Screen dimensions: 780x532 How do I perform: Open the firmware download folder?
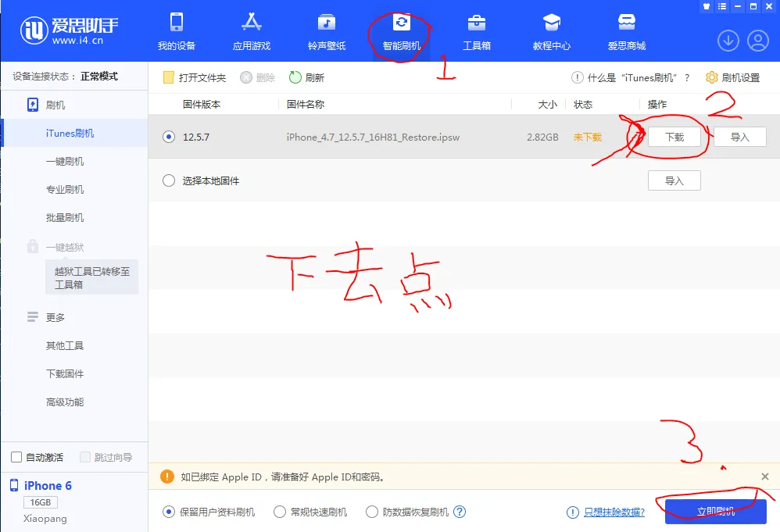point(192,77)
